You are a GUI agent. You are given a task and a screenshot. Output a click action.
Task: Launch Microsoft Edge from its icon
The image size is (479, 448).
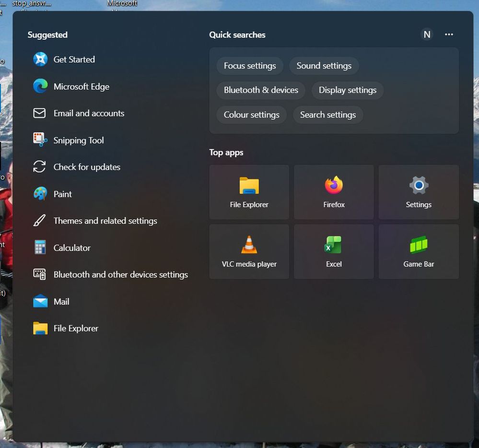tap(40, 86)
